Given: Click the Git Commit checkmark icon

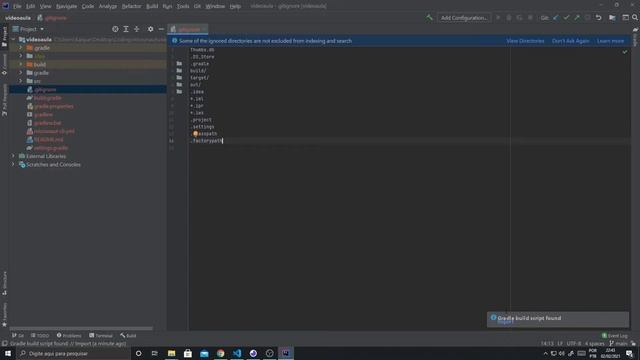Looking at the screenshot, I should click(566, 18).
